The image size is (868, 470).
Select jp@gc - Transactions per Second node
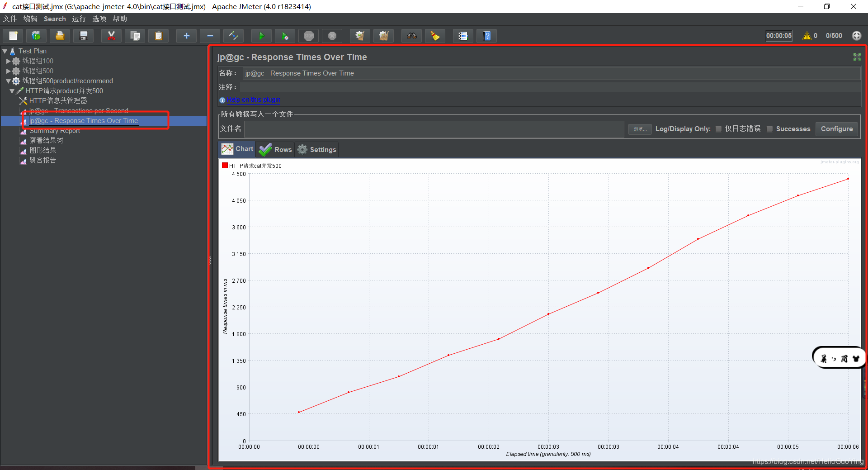click(x=79, y=111)
